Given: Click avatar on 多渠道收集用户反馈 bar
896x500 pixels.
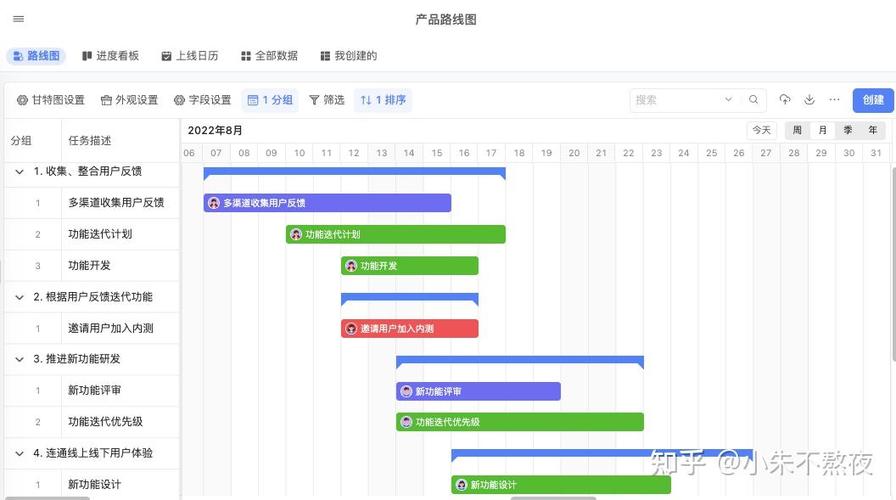Looking at the screenshot, I should (214, 203).
